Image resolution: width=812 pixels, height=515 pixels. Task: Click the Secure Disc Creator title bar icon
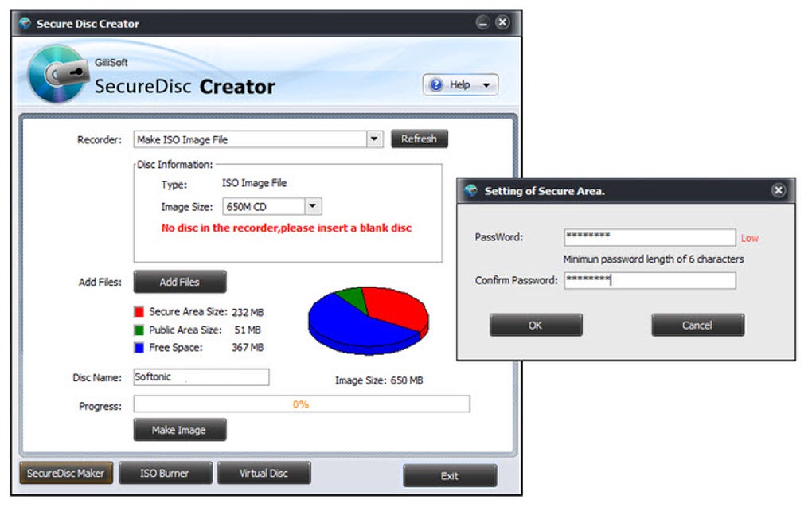pos(25,23)
